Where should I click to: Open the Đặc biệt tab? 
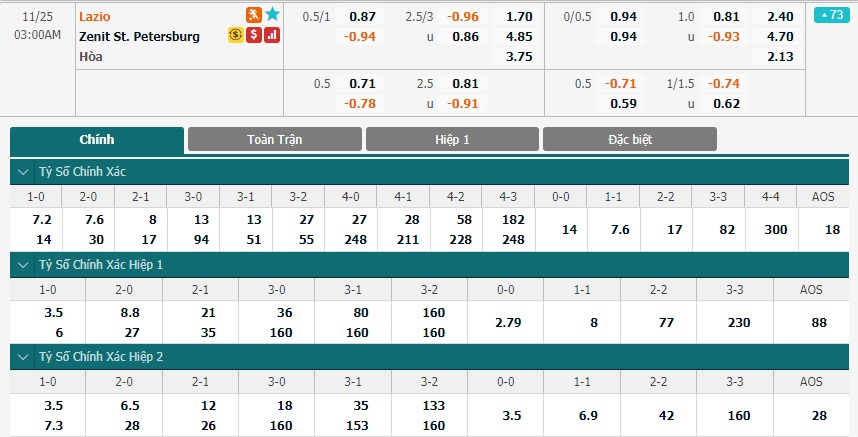630,139
